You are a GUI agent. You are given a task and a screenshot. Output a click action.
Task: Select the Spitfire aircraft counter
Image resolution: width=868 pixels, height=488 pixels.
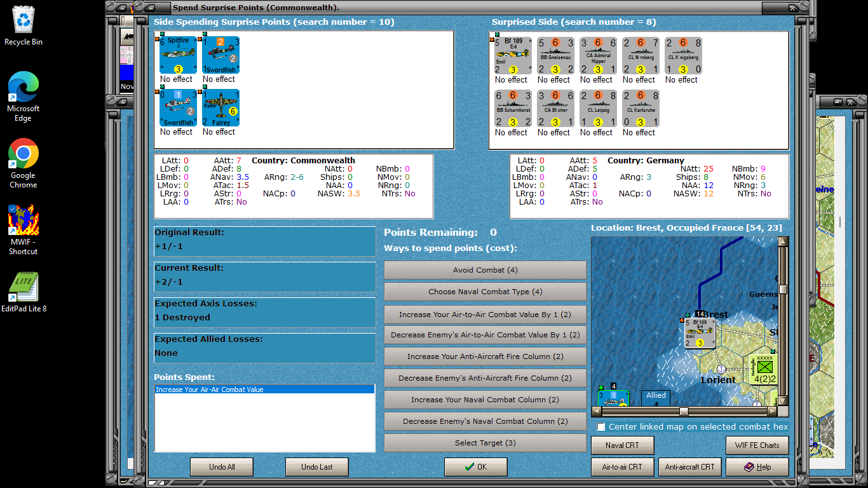[x=178, y=55]
